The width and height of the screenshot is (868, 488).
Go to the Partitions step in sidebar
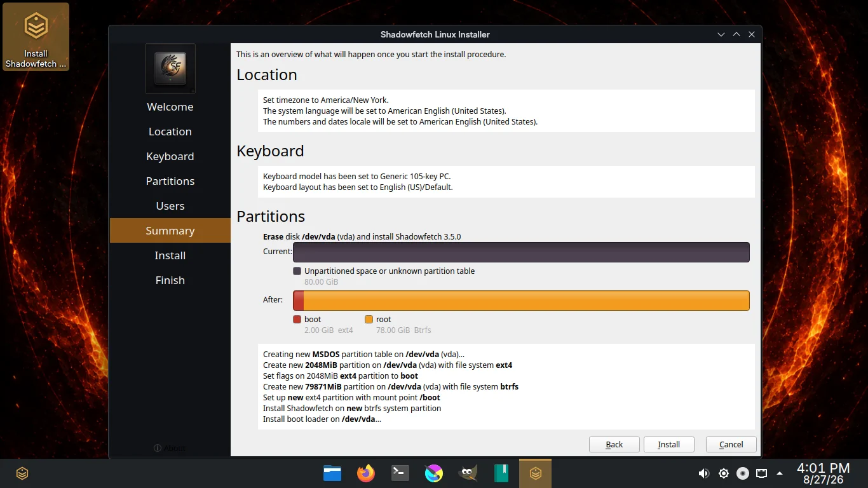click(x=170, y=181)
